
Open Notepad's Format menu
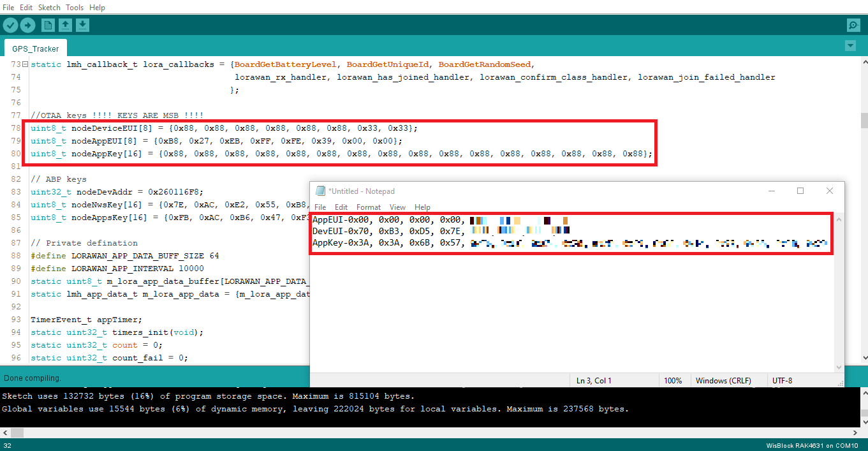tap(368, 207)
